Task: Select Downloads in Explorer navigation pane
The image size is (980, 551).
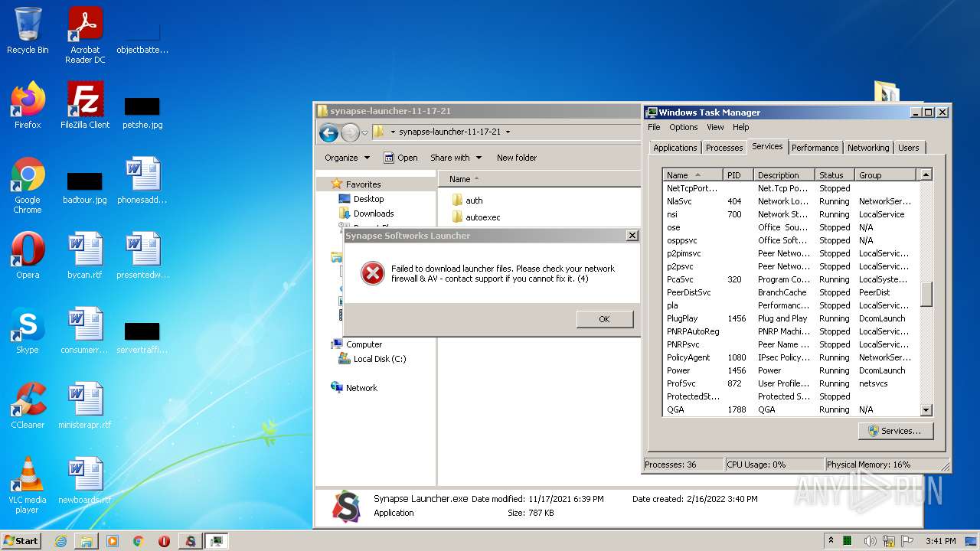Action: coord(367,214)
